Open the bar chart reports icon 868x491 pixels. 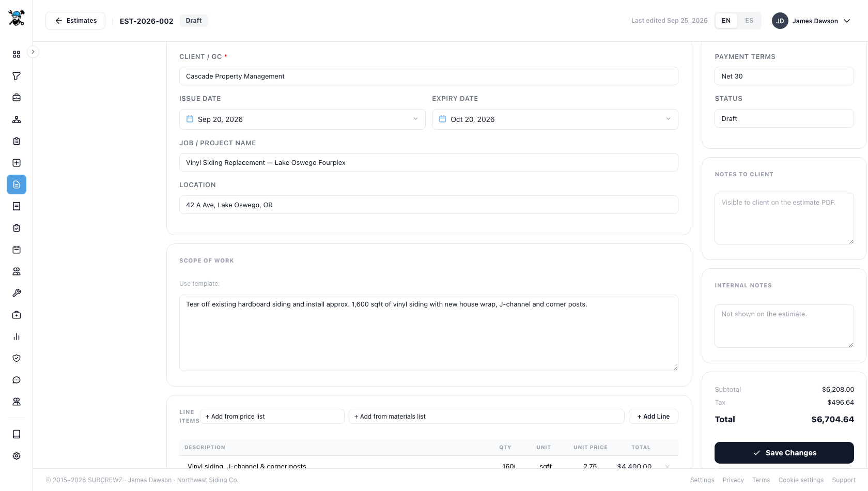[x=17, y=336]
